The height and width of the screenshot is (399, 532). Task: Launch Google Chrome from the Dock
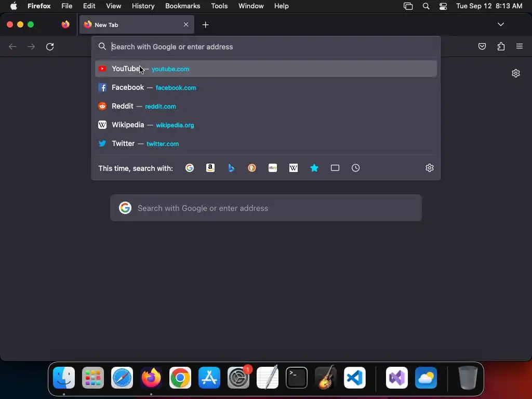180,378
